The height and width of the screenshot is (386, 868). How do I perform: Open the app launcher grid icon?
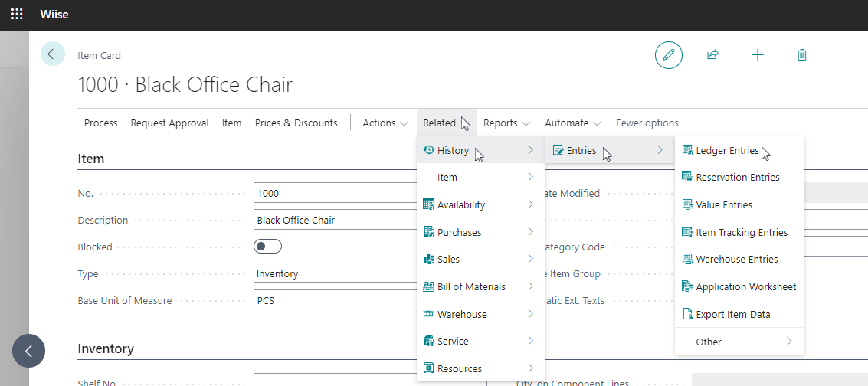click(x=17, y=14)
